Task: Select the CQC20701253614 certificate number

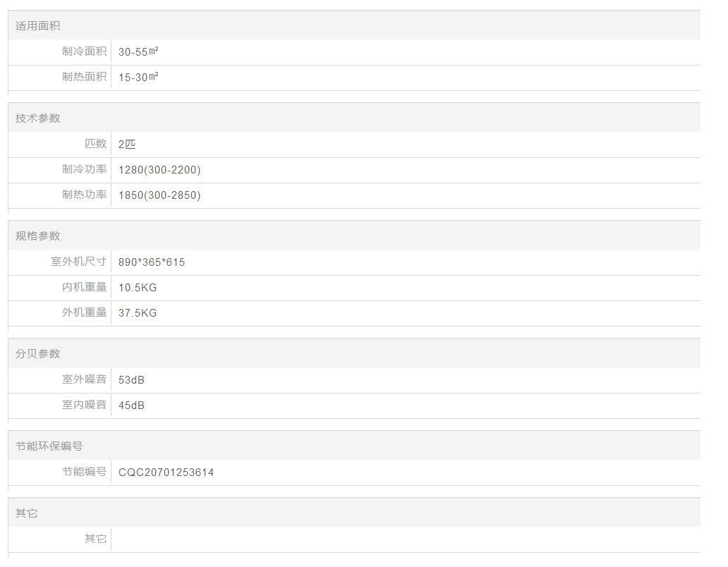Action: tap(166, 472)
